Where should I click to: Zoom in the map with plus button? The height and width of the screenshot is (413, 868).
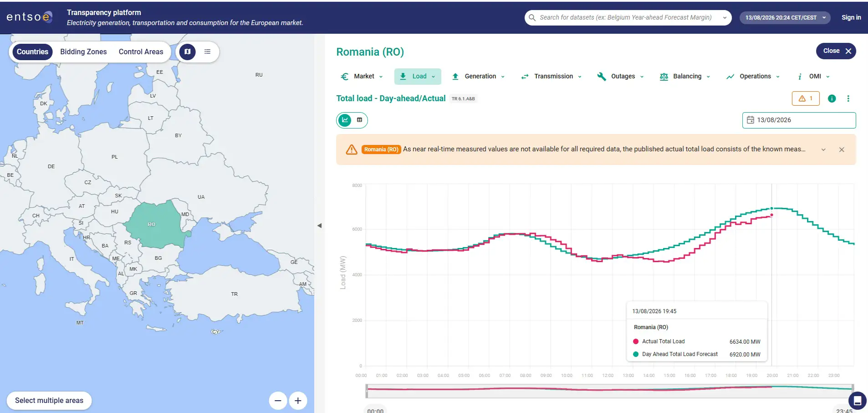[x=298, y=401]
